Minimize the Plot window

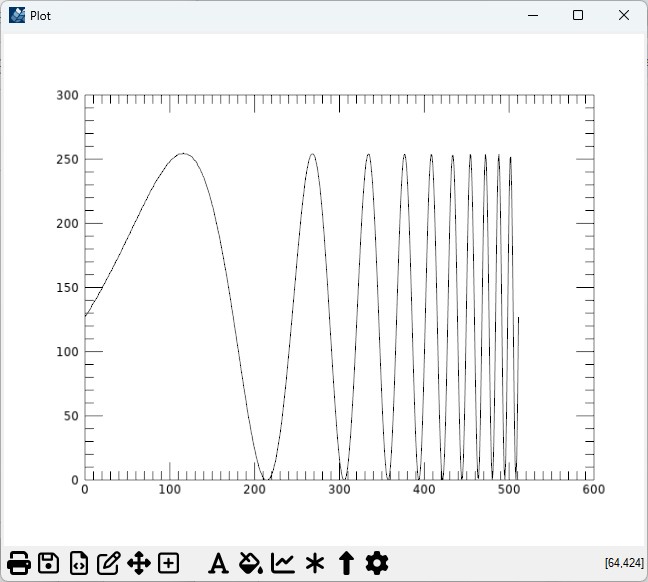(x=531, y=16)
